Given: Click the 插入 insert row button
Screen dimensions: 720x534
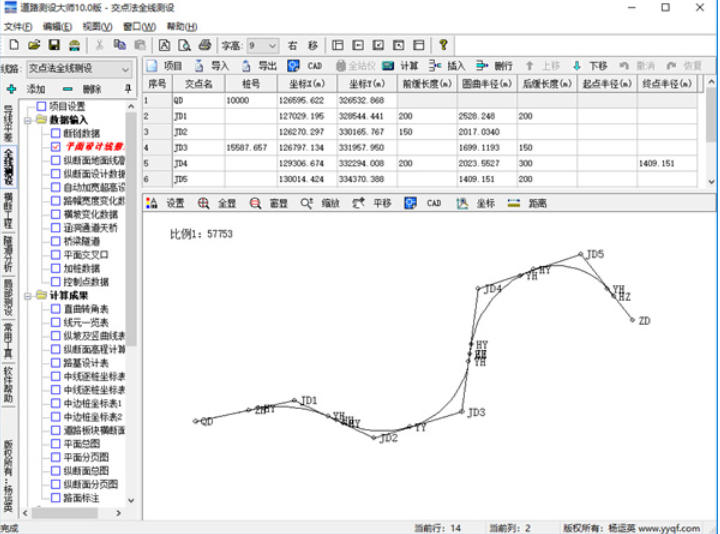Looking at the screenshot, I should tap(447, 66).
